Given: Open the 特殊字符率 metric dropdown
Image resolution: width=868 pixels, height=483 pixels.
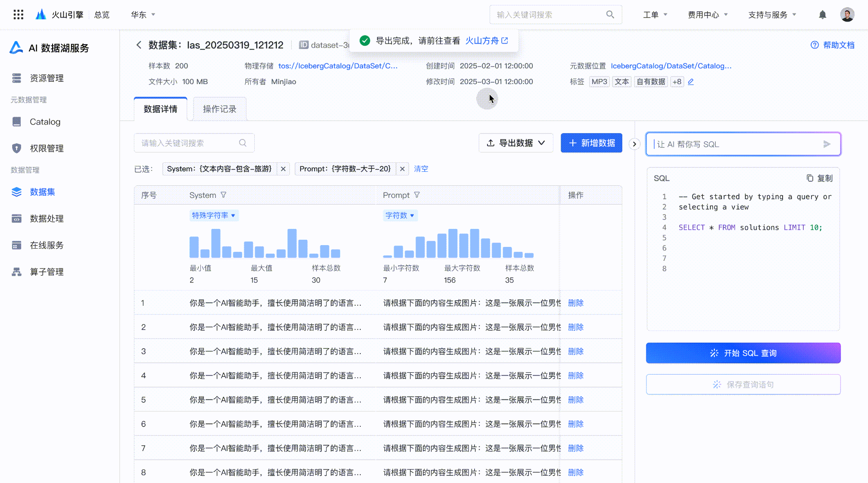Looking at the screenshot, I should coord(214,216).
